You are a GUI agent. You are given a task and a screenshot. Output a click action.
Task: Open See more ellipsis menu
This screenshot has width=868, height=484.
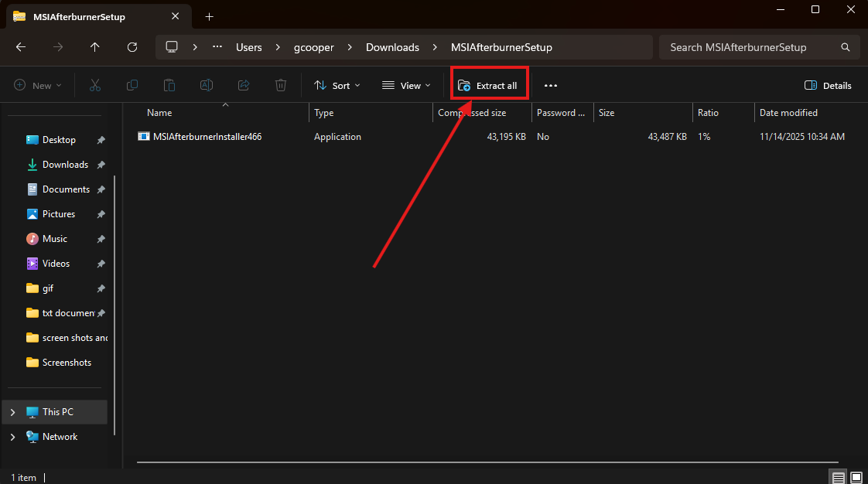pos(550,85)
